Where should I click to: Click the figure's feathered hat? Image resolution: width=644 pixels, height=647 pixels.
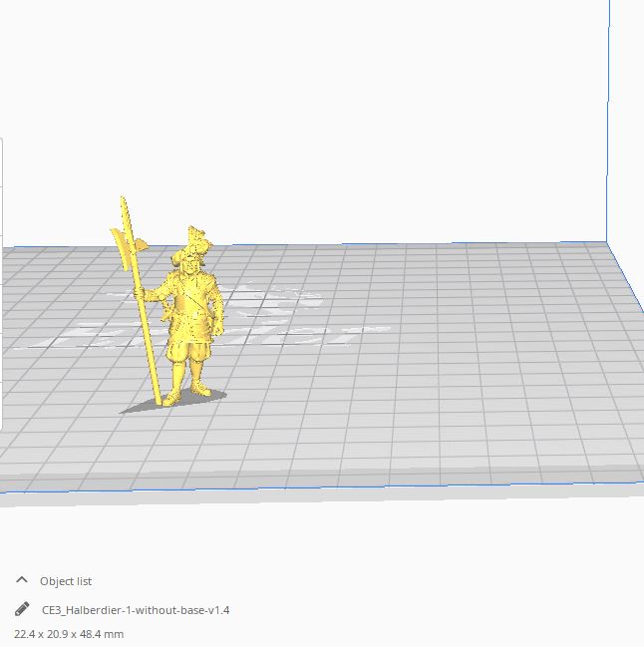(193, 241)
